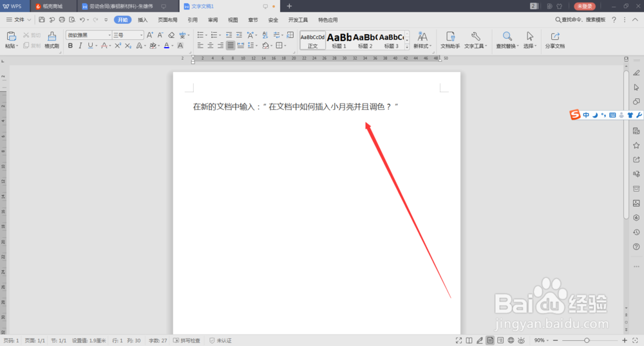The width and height of the screenshot is (644, 346).
Task: Click the Print icon in quick access toolbar
Action: (x=62, y=20)
